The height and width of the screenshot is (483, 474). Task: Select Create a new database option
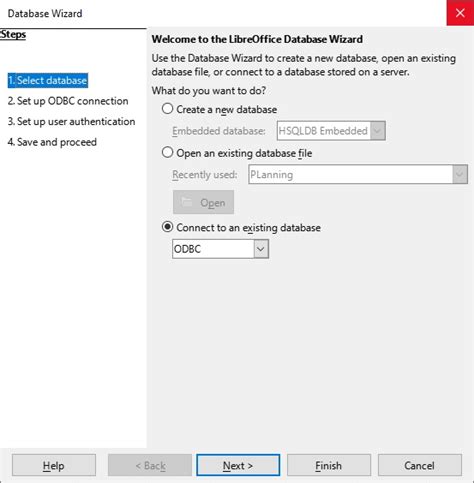click(x=167, y=109)
